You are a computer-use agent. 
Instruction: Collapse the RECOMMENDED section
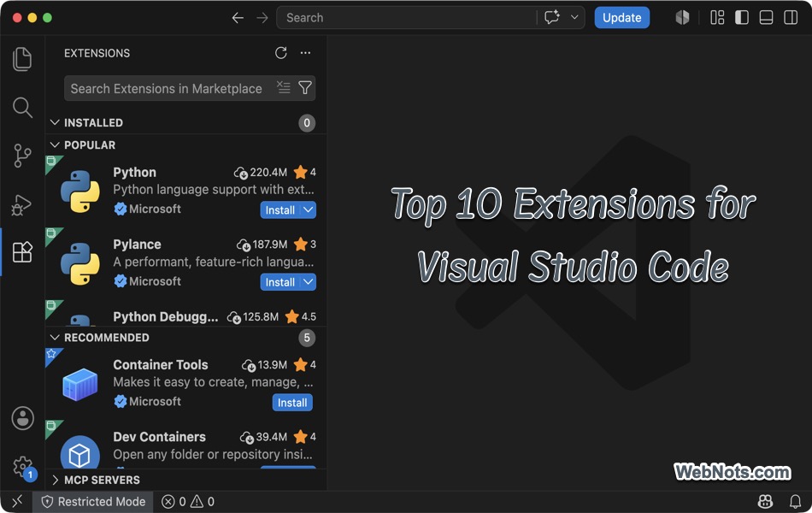55,338
